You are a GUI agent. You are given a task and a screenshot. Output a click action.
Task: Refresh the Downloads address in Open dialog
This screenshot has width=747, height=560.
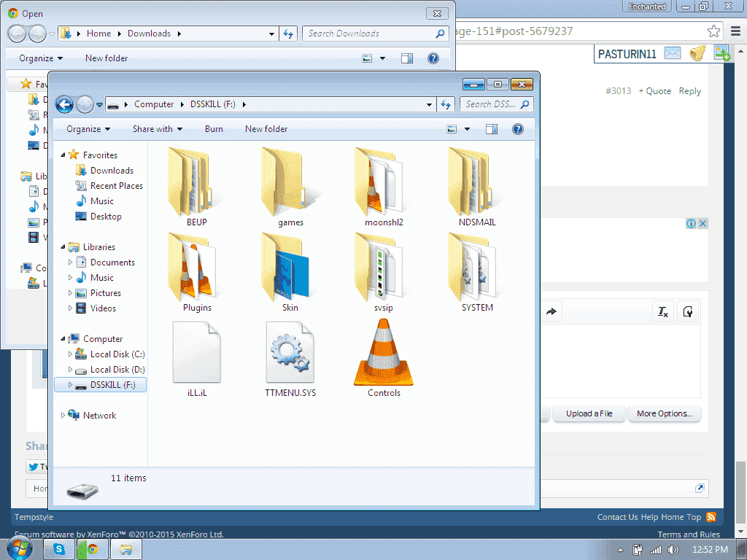(288, 34)
